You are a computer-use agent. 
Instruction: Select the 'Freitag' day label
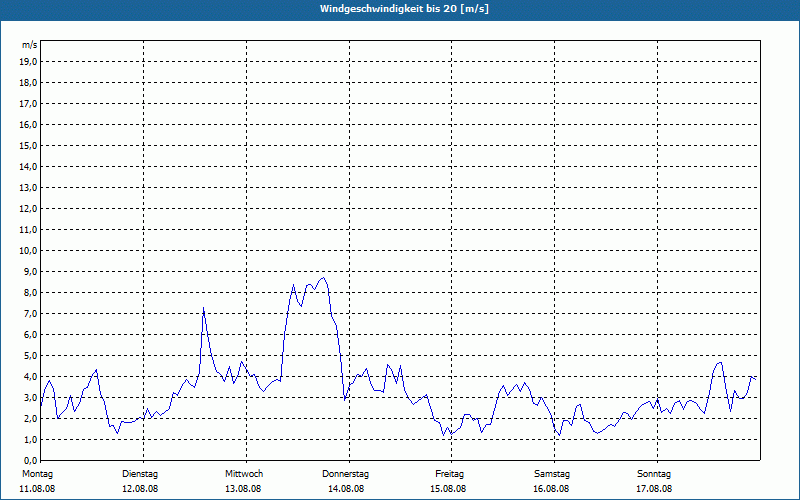[449, 474]
